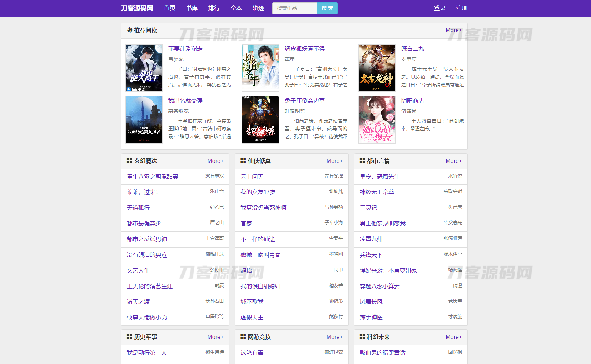Open the novel 不要让爱溜走

click(185, 49)
